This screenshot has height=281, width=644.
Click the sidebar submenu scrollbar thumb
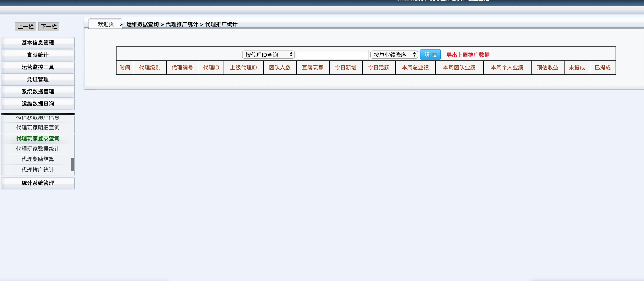[x=72, y=164]
